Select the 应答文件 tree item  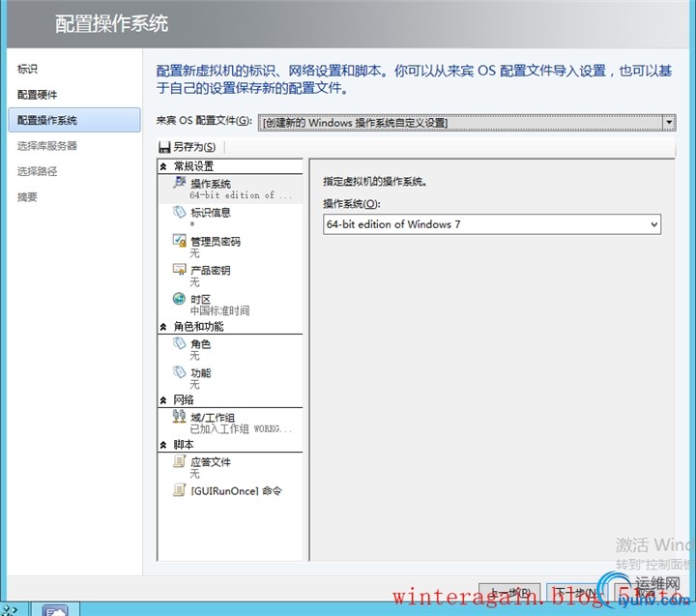tap(230, 468)
